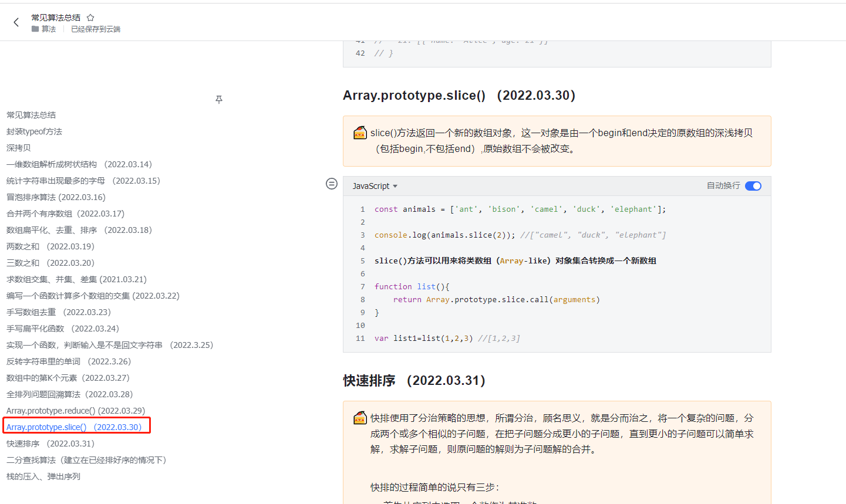846x504 pixels.
Task: Click code line var list1=list(1,2,3)
Action: 447,338
